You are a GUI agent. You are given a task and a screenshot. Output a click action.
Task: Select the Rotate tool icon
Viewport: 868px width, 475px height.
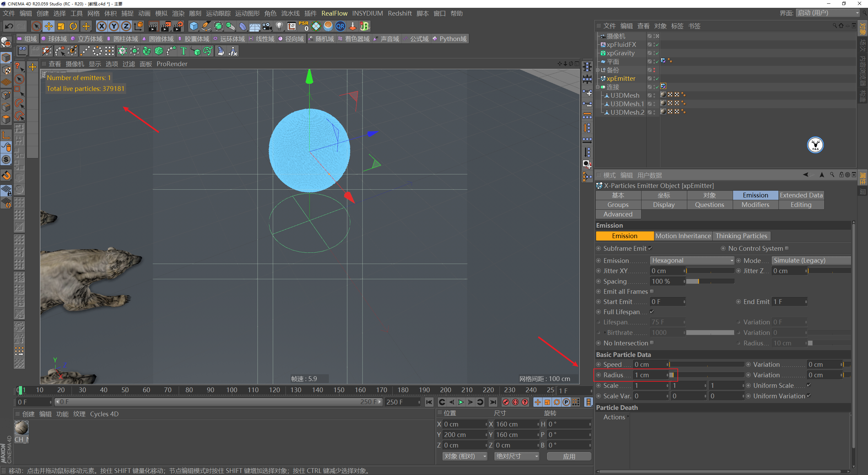coord(73,26)
